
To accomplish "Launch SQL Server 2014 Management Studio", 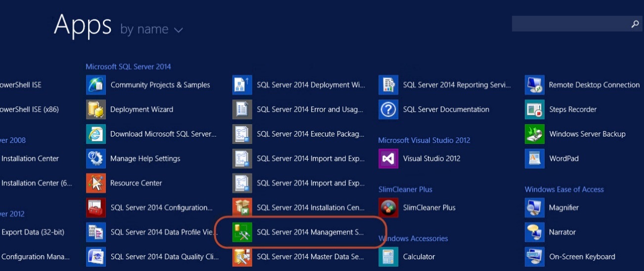I will pyautogui.click(x=299, y=232).
